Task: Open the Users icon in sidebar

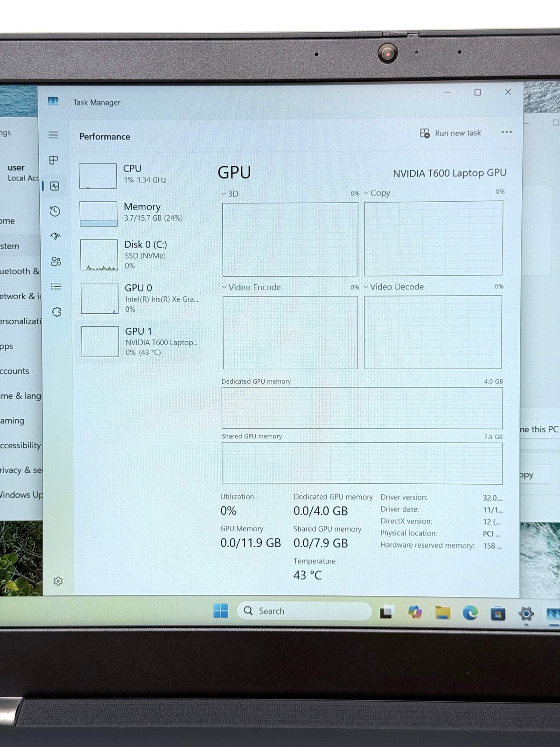Action: 56,261
